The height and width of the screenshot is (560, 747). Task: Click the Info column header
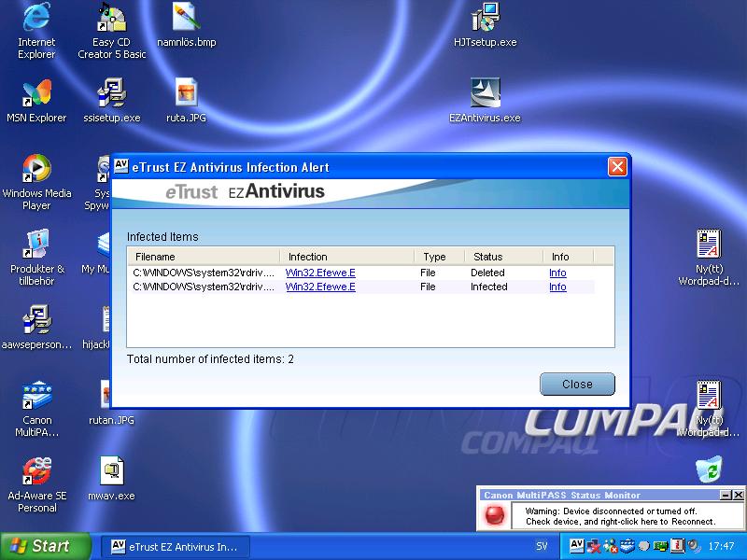coord(569,257)
